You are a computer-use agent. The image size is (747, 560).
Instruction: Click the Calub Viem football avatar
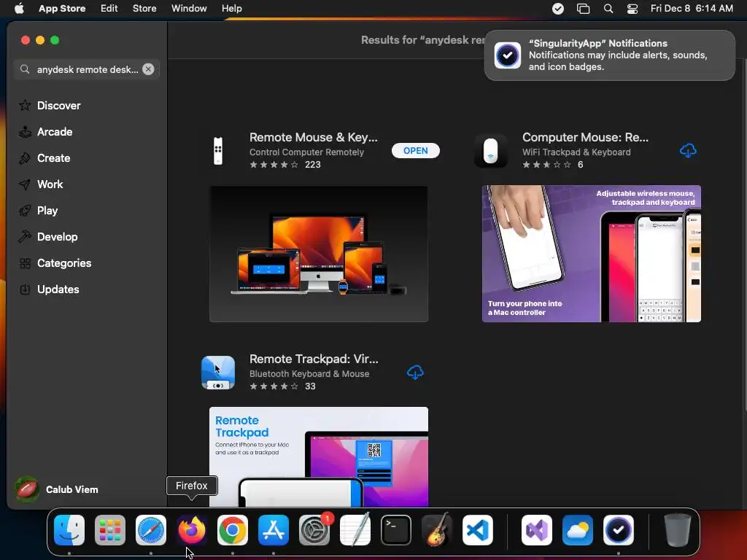(27, 489)
